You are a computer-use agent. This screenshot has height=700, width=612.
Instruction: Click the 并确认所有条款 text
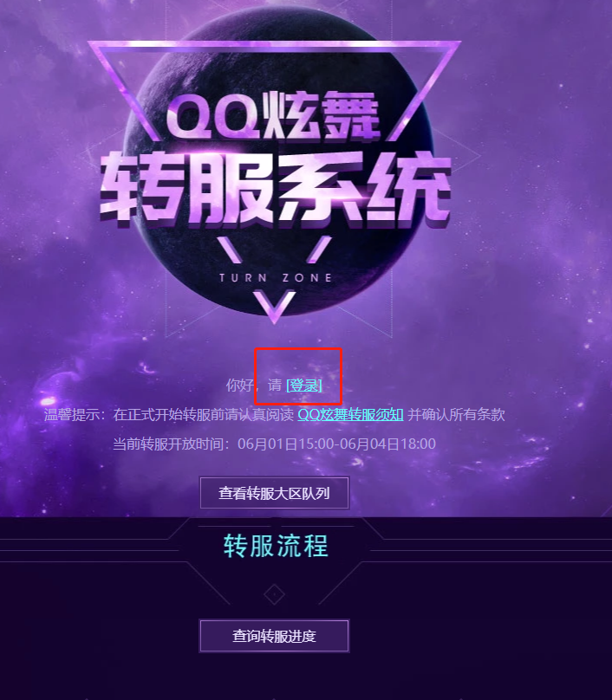tap(456, 415)
